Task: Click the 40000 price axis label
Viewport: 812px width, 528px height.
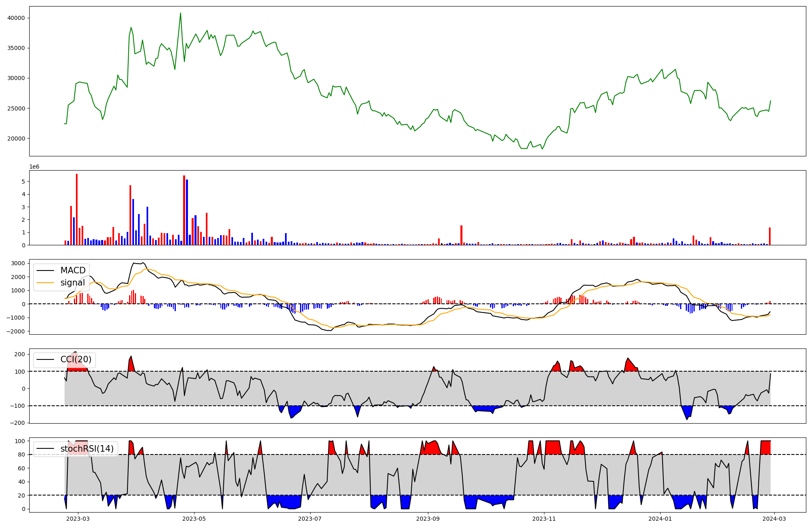Action: [16, 18]
